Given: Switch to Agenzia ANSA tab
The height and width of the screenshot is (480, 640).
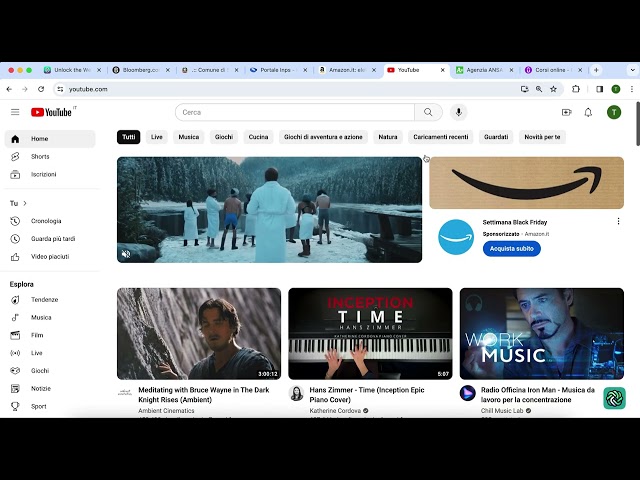Looking at the screenshot, I should tap(484, 70).
